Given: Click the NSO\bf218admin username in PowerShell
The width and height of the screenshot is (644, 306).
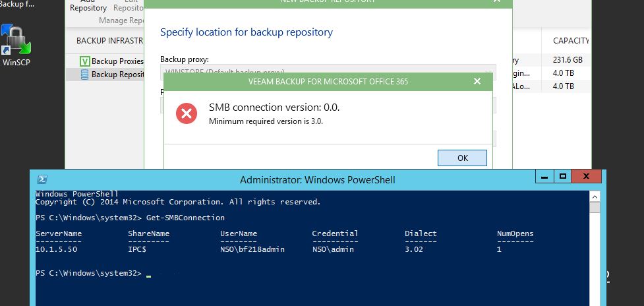Looking at the screenshot, I should (x=252, y=249).
